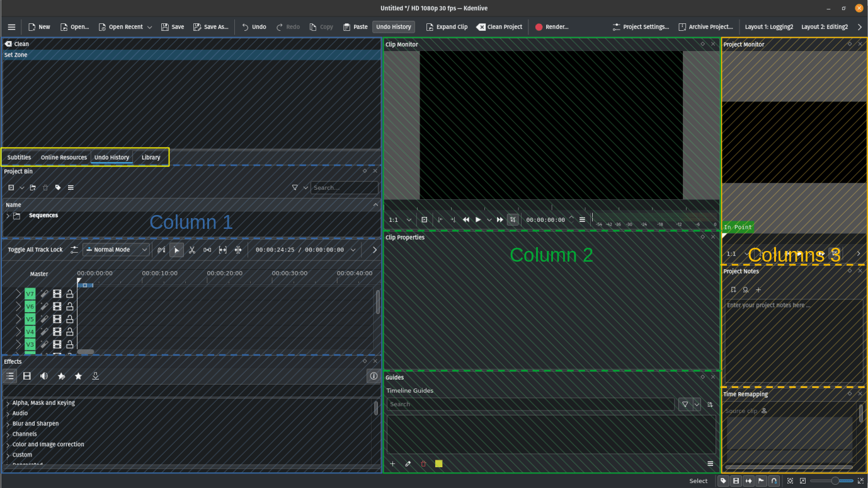Toggle video thumbnails icon in the status bar
Image resolution: width=868 pixels, height=488 pixels.
(x=736, y=480)
